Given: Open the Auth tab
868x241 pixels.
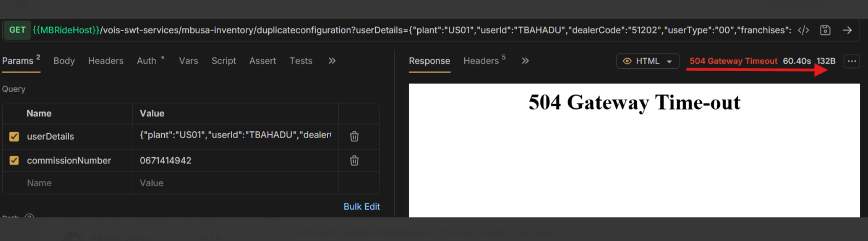Looking at the screenshot, I should click(147, 61).
